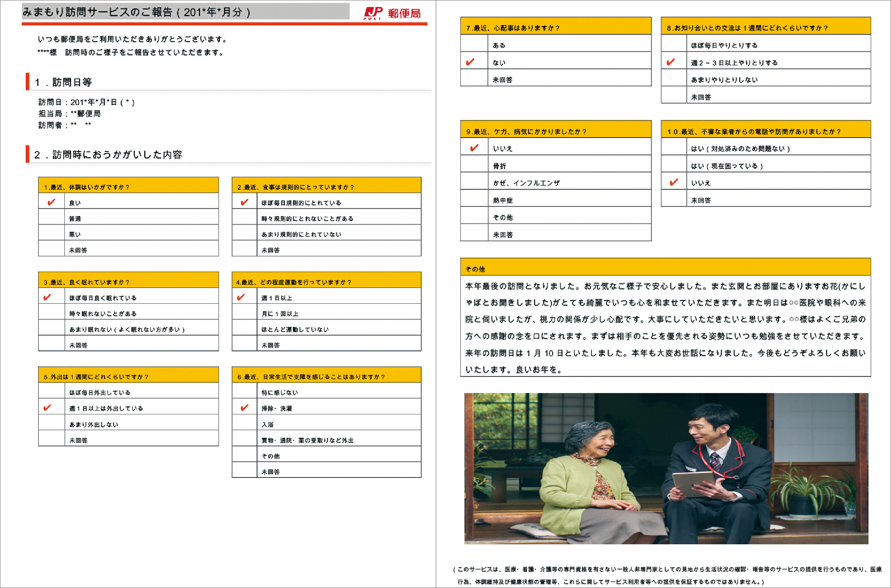The image size is (891, 588).
Task: Click the text 特に感じない
Action: (x=280, y=392)
